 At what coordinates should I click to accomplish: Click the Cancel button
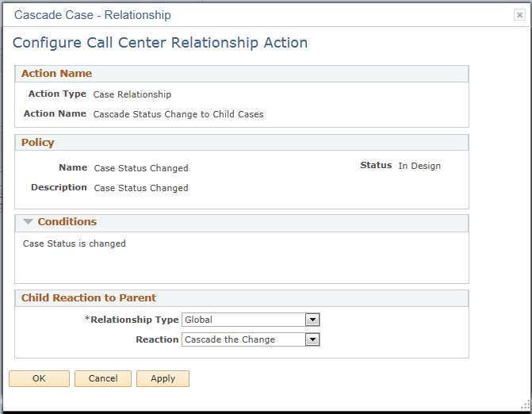(x=103, y=378)
